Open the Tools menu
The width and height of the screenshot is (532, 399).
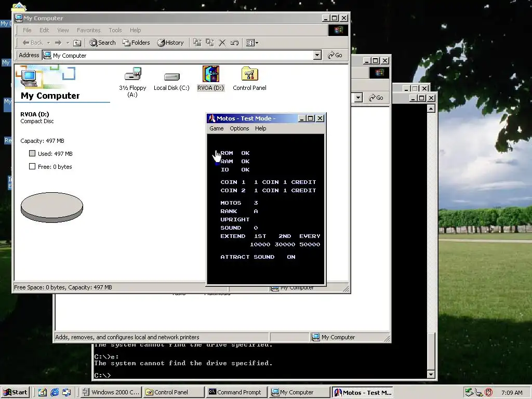pos(115,30)
